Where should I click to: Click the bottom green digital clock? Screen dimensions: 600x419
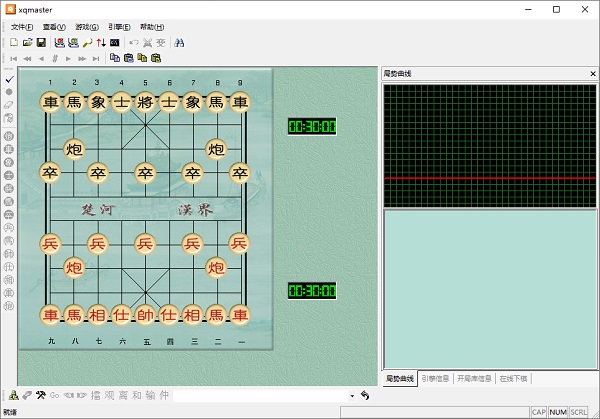[x=312, y=291]
